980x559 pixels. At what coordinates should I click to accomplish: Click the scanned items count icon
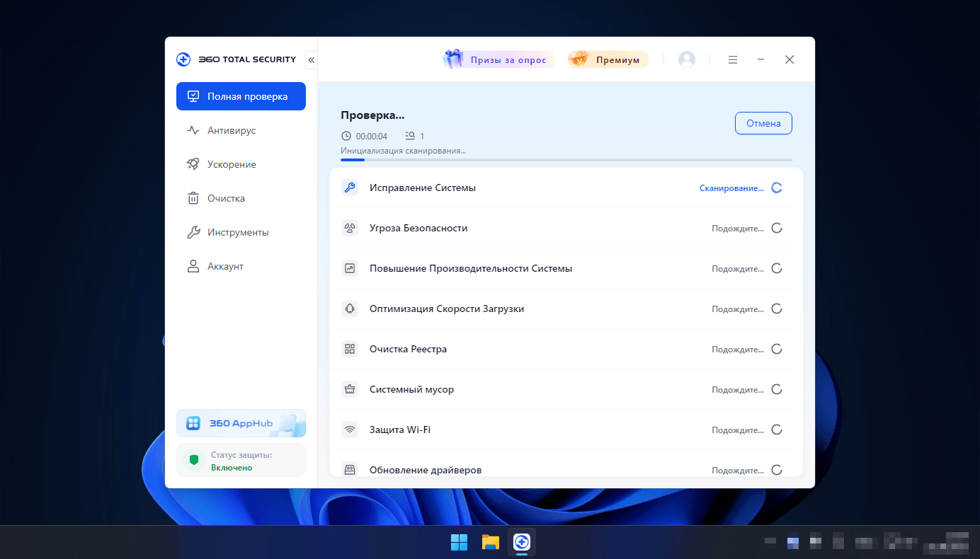(410, 136)
